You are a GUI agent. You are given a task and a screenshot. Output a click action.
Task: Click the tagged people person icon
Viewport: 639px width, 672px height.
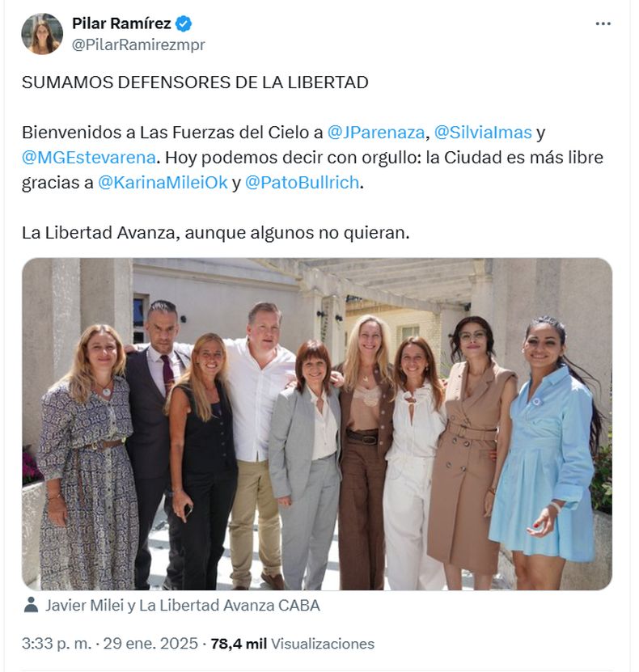click(31, 605)
